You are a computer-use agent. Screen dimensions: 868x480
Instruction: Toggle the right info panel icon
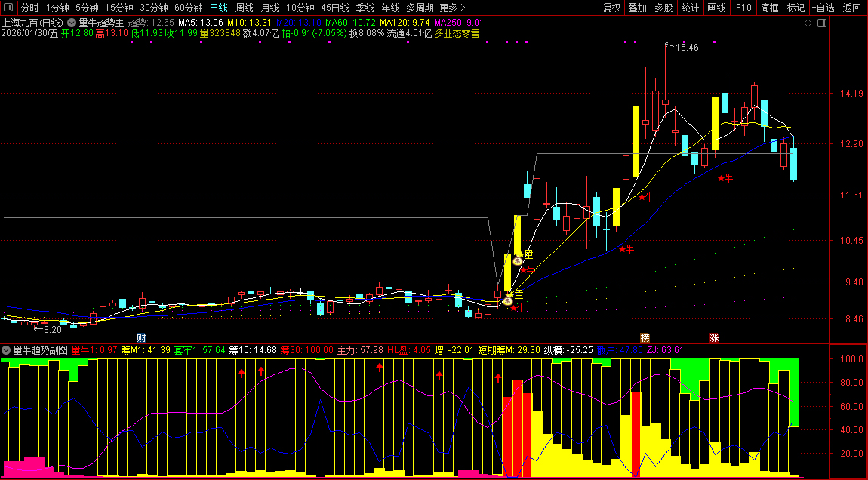[822, 23]
